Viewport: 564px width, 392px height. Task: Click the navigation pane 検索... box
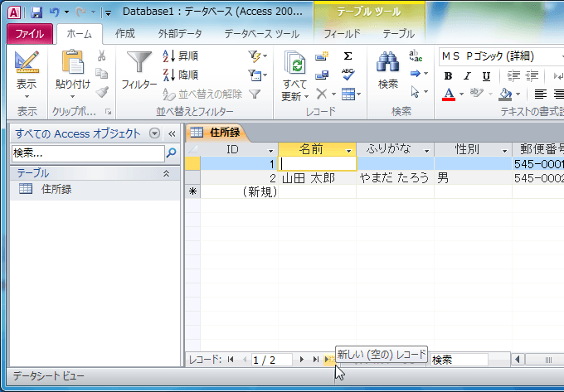pyautogui.click(x=88, y=153)
